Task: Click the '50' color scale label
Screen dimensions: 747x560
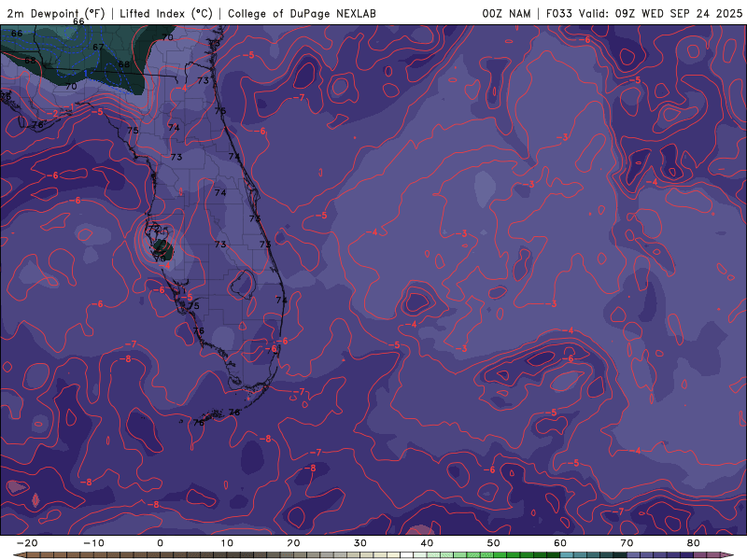Action: click(494, 543)
